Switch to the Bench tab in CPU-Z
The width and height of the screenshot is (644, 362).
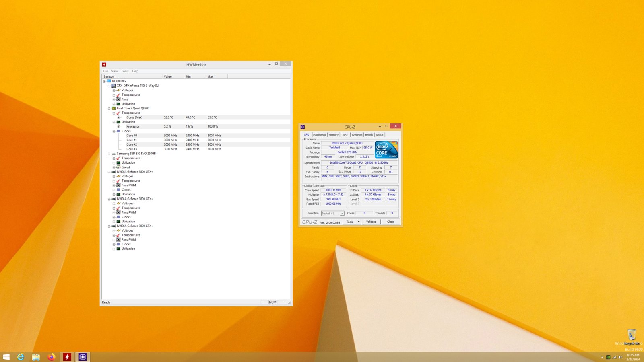(369, 135)
